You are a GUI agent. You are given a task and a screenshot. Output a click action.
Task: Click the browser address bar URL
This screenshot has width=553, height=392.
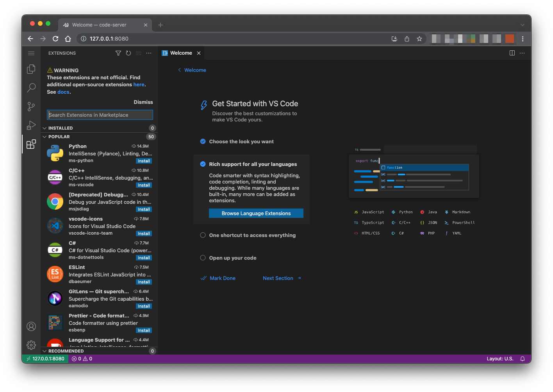(x=109, y=39)
